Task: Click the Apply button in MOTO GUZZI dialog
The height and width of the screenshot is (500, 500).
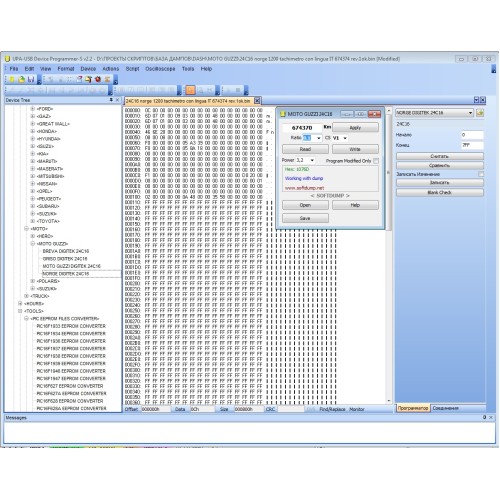Action: click(355, 128)
